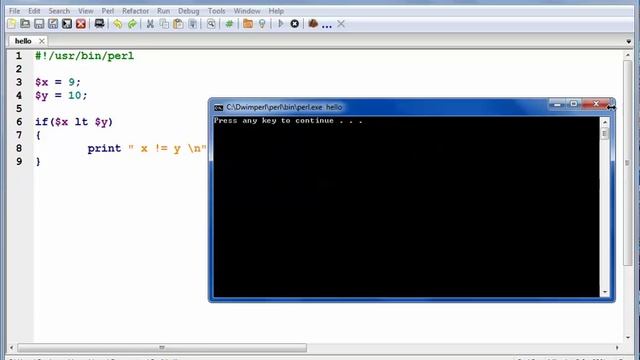Click console scrollbar down arrow
This screenshot has width=640, height=360.
tap(605, 292)
